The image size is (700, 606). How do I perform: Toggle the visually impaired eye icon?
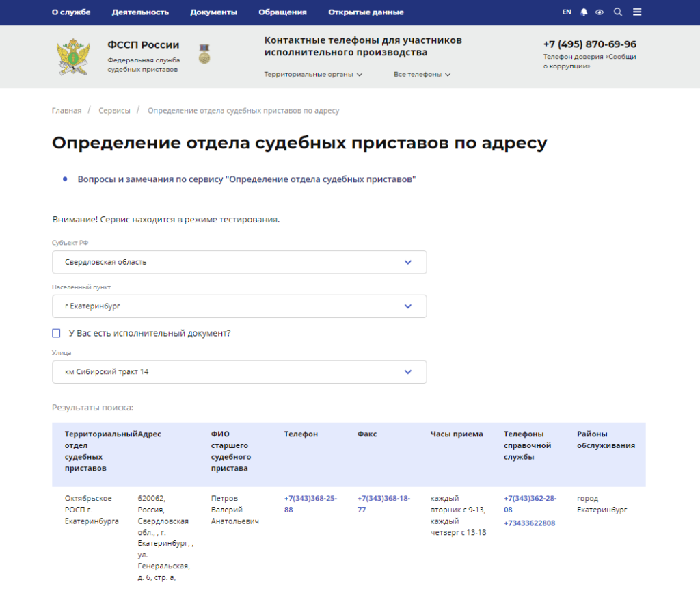(x=600, y=12)
